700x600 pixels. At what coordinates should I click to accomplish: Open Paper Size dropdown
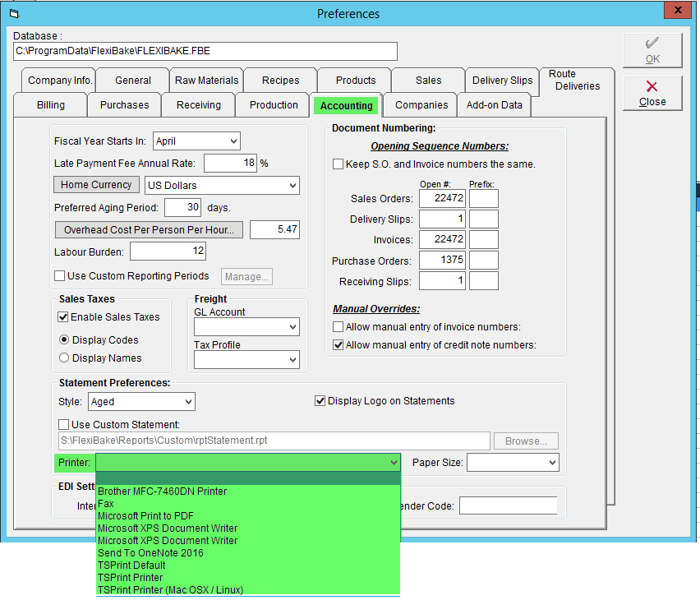(552, 463)
